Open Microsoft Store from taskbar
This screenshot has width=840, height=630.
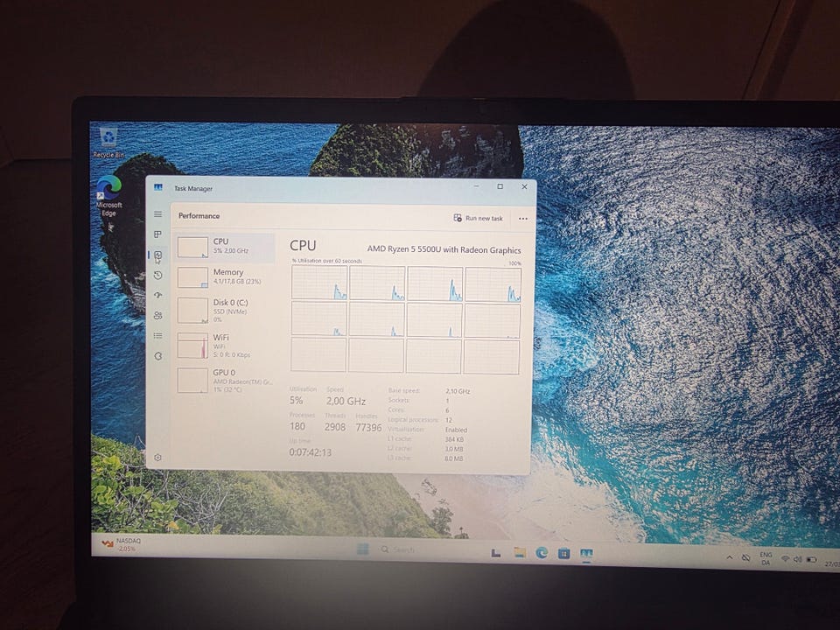coord(563,553)
